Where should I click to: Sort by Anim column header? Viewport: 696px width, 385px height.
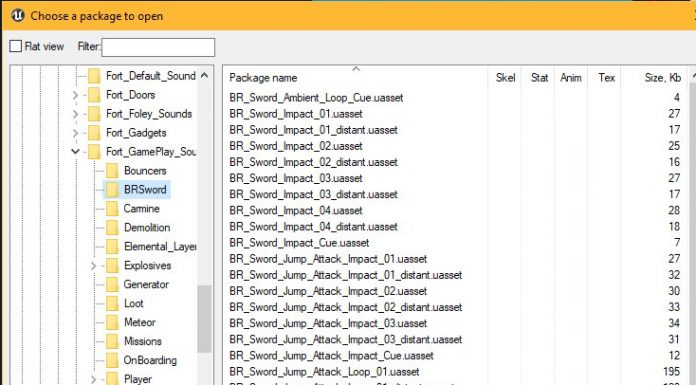(571, 78)
